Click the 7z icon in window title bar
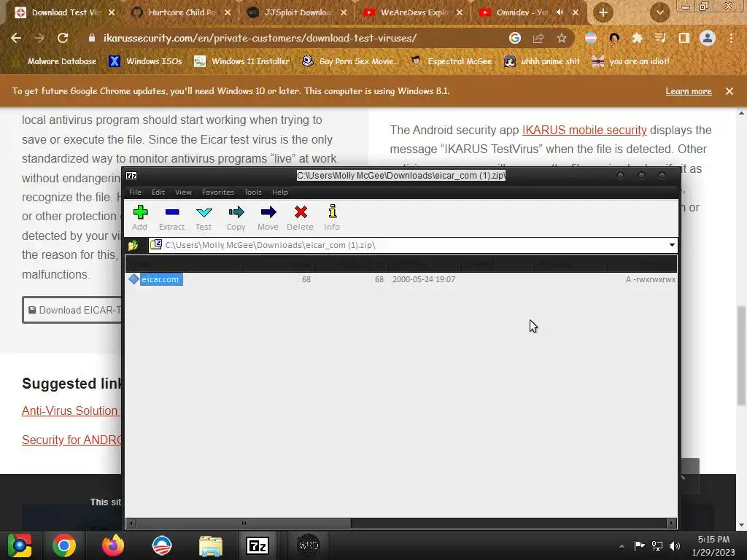Image resolution: width=747 pixels, height=560 pixels. (131, 176)
